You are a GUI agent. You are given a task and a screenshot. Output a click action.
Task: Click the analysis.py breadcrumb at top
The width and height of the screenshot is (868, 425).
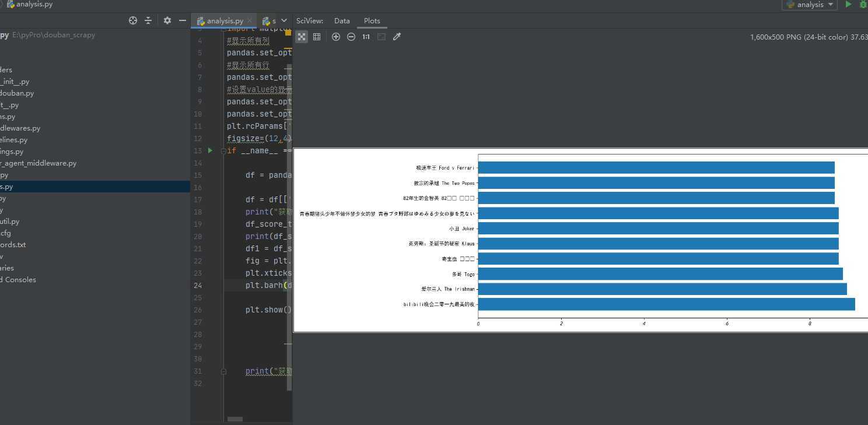point(30,4)
